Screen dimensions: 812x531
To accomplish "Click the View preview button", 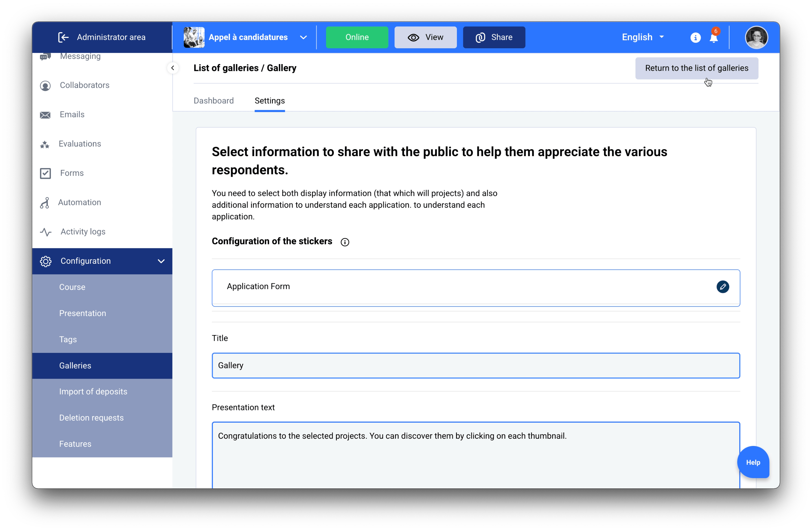I will pyautogui.click(x=425, y=37).
